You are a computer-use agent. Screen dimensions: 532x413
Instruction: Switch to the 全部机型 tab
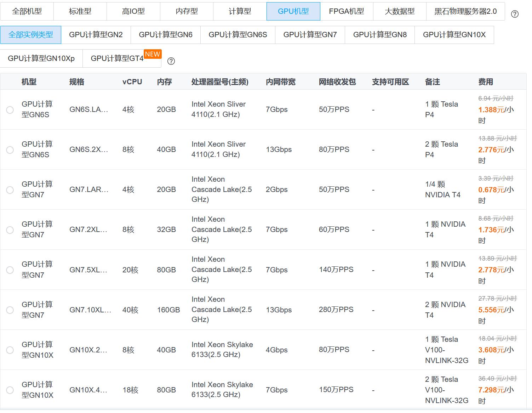[27, 11]
